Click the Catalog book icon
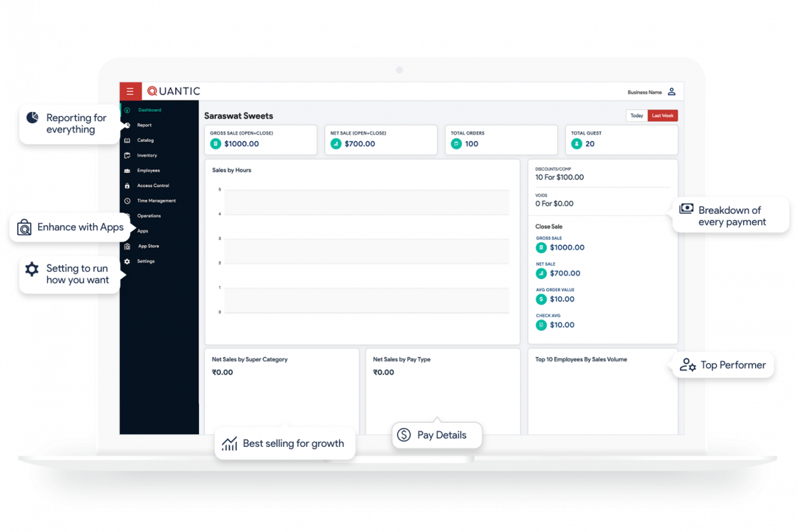Viewport: 799px width, 532px height. tap(129, 140)
